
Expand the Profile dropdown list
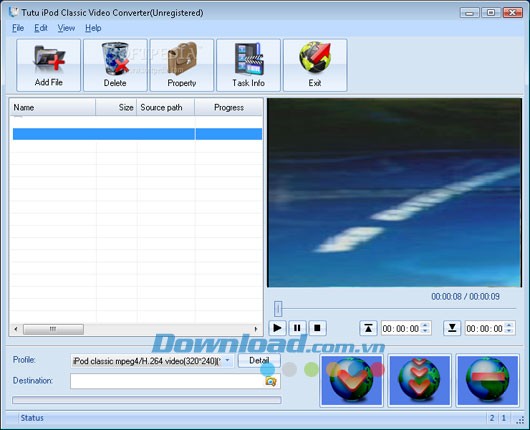point(228,361)
